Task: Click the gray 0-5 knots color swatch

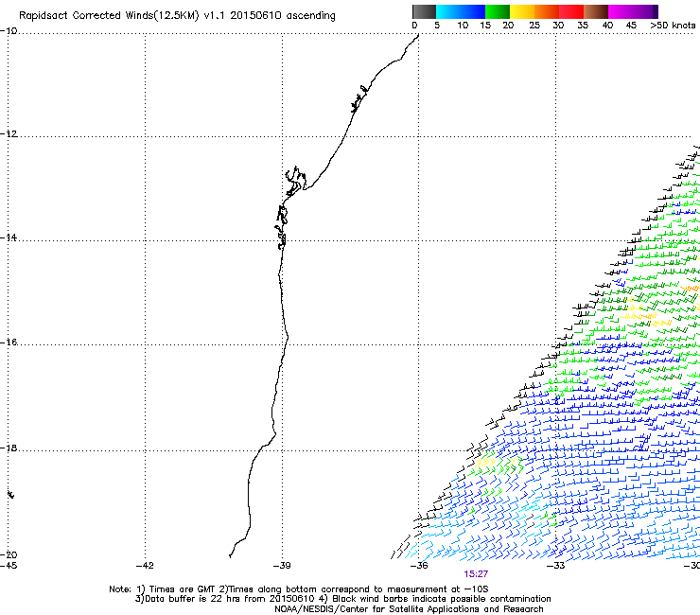Action: pyautogui.click(x=424, y=11)
